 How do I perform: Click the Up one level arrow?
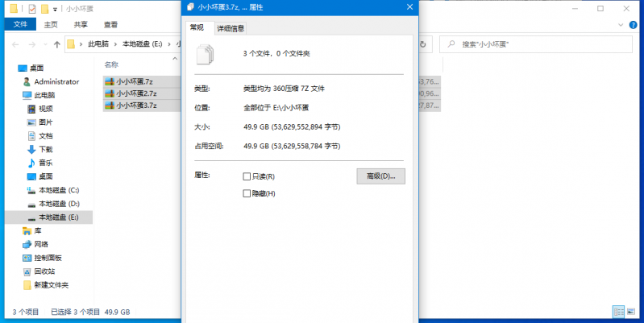tap(56, 43)
